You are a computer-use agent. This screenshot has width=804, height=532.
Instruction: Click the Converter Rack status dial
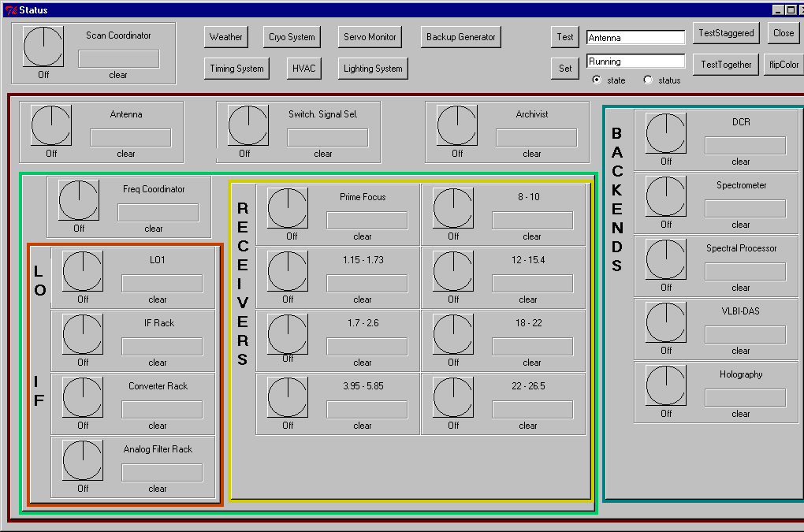[x=83, y=397]
